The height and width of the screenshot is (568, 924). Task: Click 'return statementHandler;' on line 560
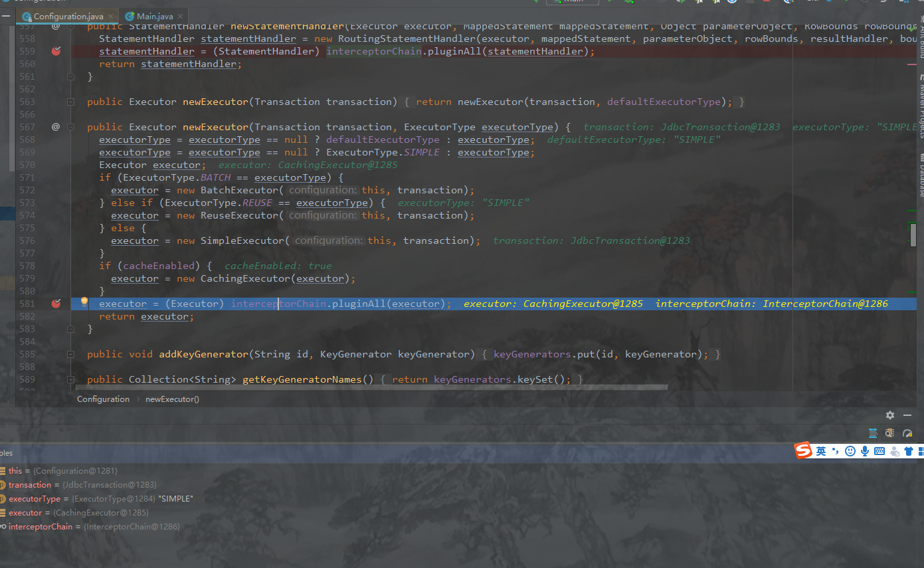(171, 64)
